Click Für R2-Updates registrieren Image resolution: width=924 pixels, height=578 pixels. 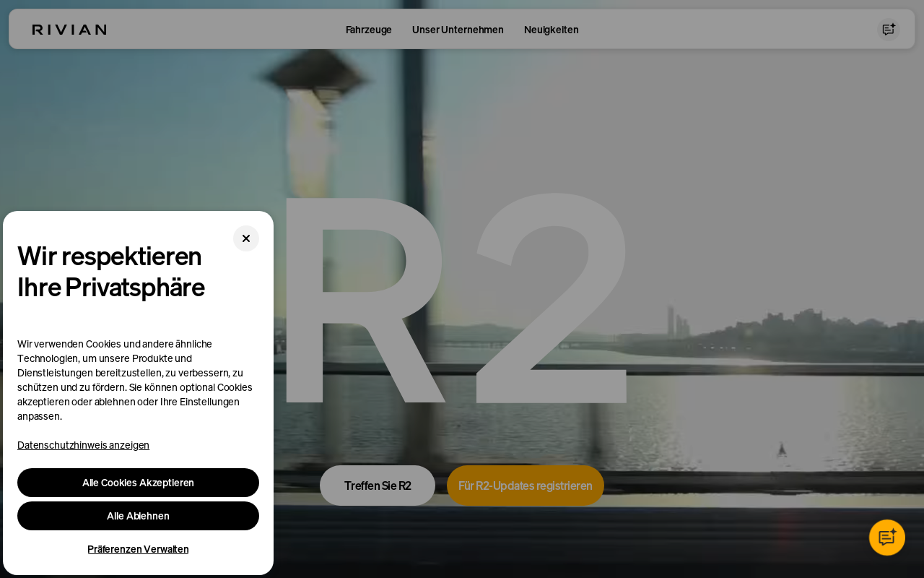pos(526,486)
